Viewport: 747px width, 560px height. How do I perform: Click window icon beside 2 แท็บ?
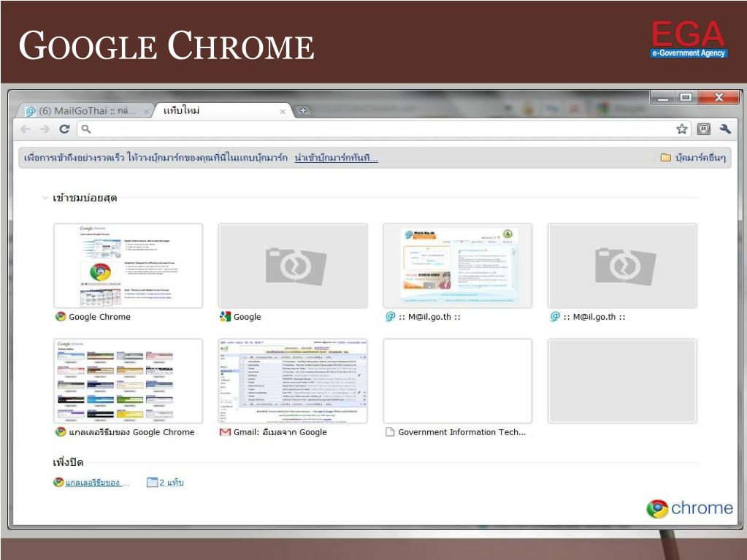click(152, 483)
